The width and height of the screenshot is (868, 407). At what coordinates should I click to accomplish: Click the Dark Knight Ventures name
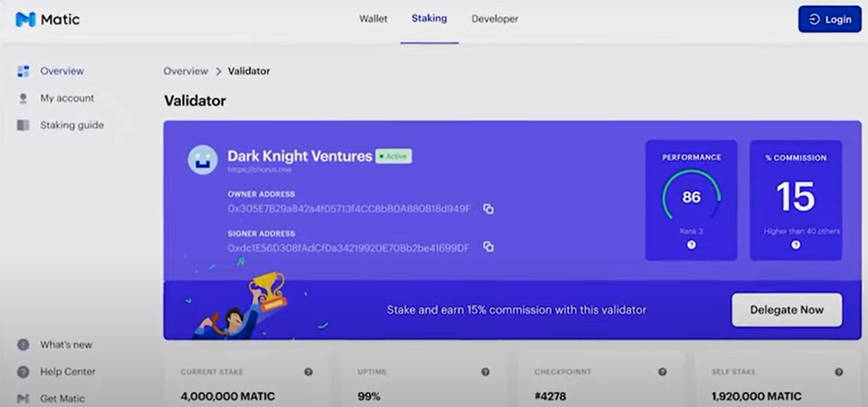299,156
